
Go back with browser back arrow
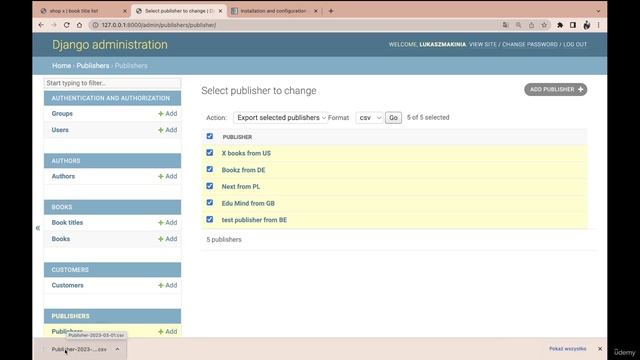(41, 25)
